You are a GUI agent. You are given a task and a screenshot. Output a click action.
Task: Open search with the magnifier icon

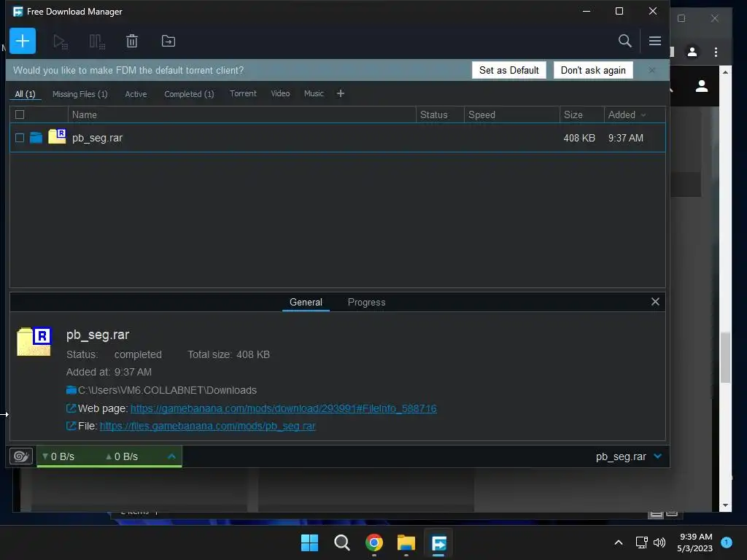pyautogui.click(x=624, y=41)
